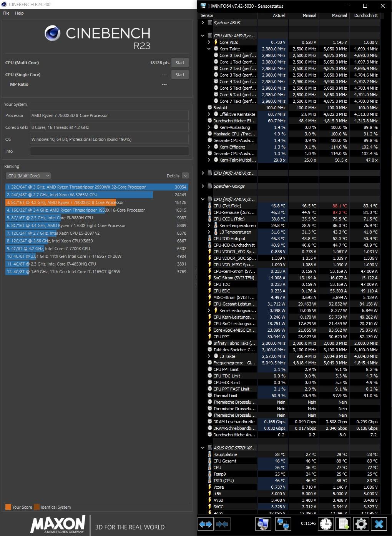Click the blue X close sensors icon
The width and height of the screenshot is (392, 536).
tap(379, 524)
